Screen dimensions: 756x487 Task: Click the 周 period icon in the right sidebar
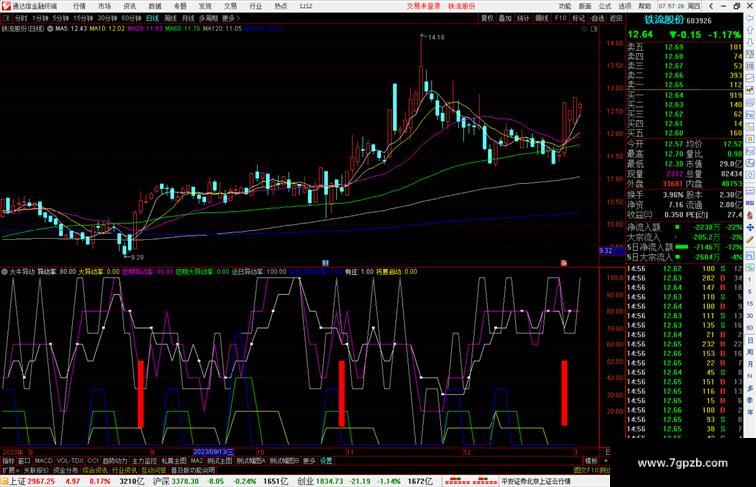[750, 352]
